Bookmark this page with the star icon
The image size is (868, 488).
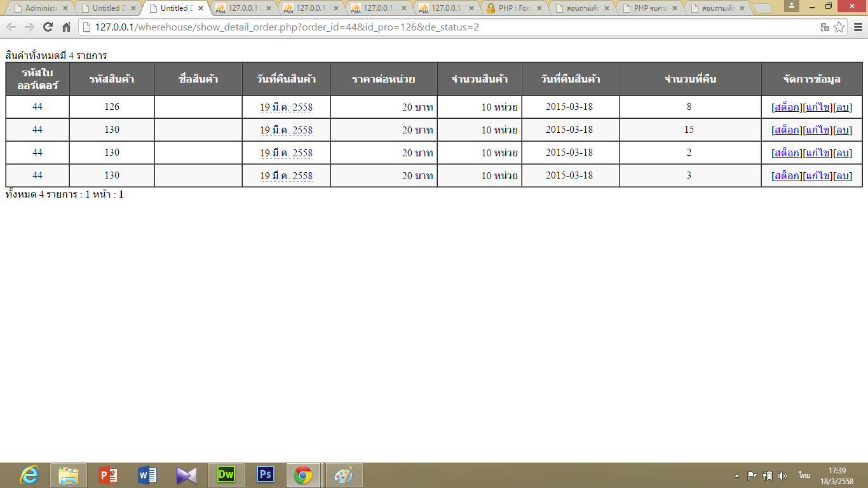coord(839,27)
